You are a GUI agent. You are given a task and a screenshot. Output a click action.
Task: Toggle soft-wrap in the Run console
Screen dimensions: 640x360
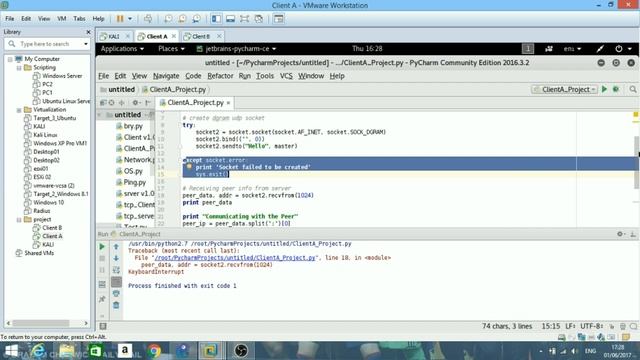(116, 270)
